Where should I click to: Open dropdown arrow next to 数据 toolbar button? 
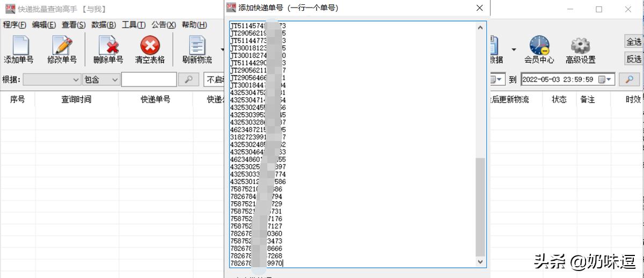(x=514, y=49)
